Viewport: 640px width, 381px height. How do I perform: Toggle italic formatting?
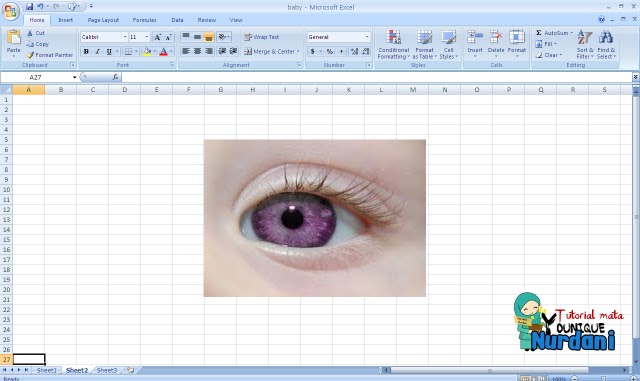coord(98,51)
